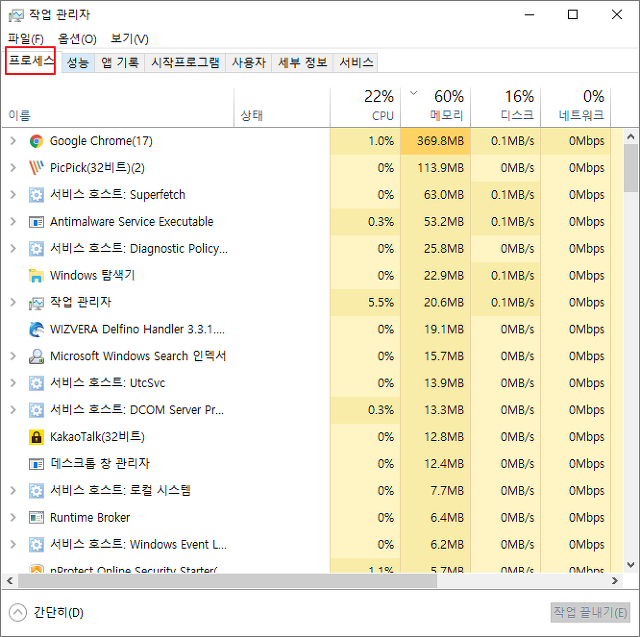Select the 5.5% CPU value cell
The width and height of the screenshot is (640, 637).
(x=365, y=303)
